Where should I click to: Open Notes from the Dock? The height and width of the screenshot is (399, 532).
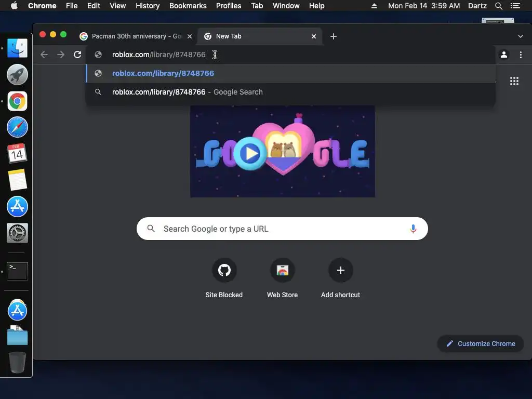[17, 180]
